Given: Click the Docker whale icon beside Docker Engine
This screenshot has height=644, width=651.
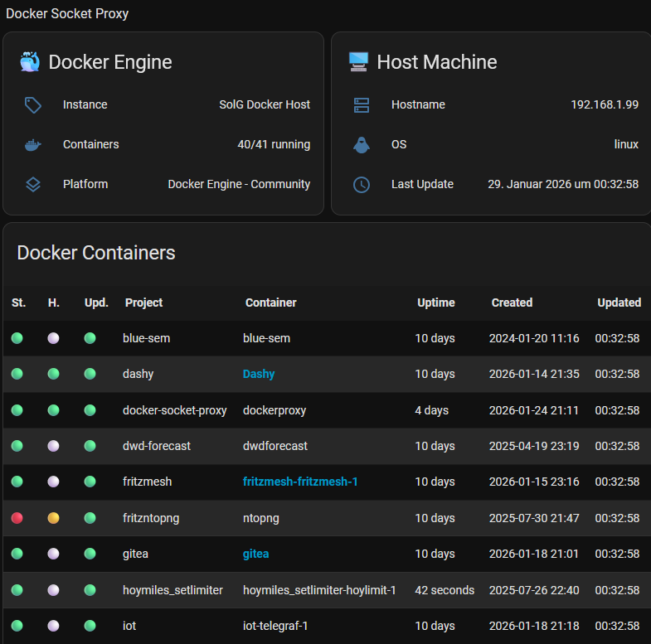Looking at the screenshot, I should [x=30, y=62].
